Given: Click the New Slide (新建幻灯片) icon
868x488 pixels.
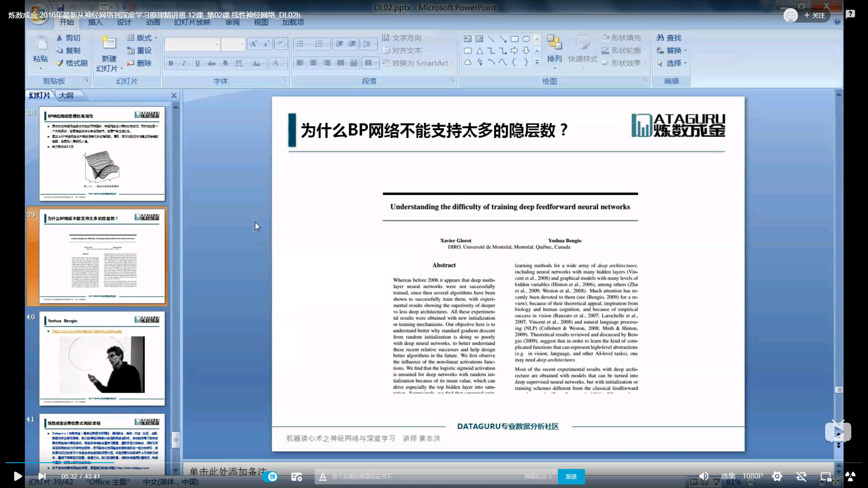Looking at the screenshot, I should (108, 43).
